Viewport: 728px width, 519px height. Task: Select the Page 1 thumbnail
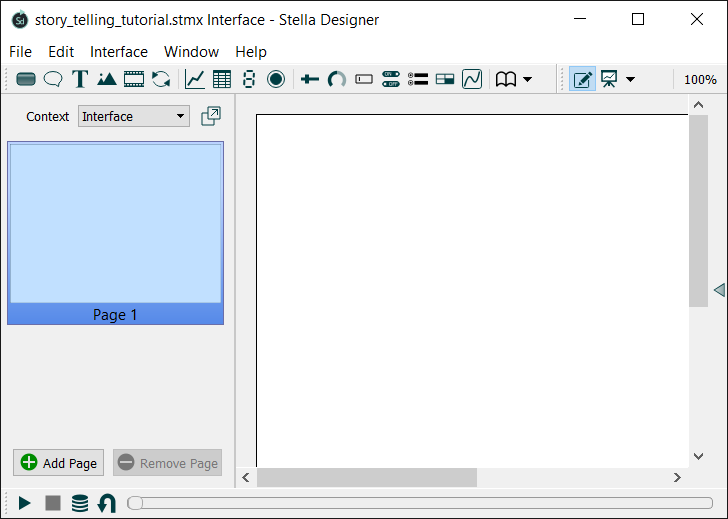click(115, 232)
